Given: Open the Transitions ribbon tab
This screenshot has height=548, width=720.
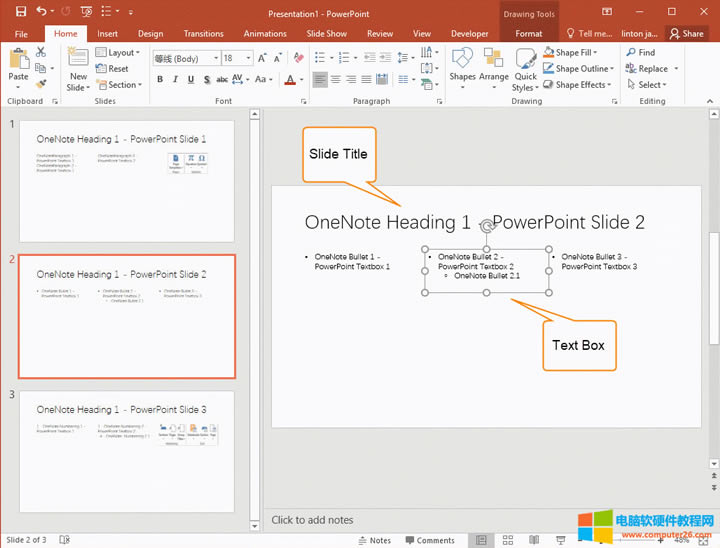Looking at the screenshot, I should [x=203, y=33].
